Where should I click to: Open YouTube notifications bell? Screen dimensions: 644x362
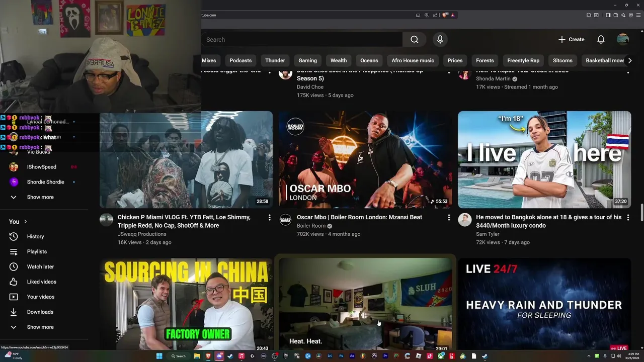(x=601, y=39)
